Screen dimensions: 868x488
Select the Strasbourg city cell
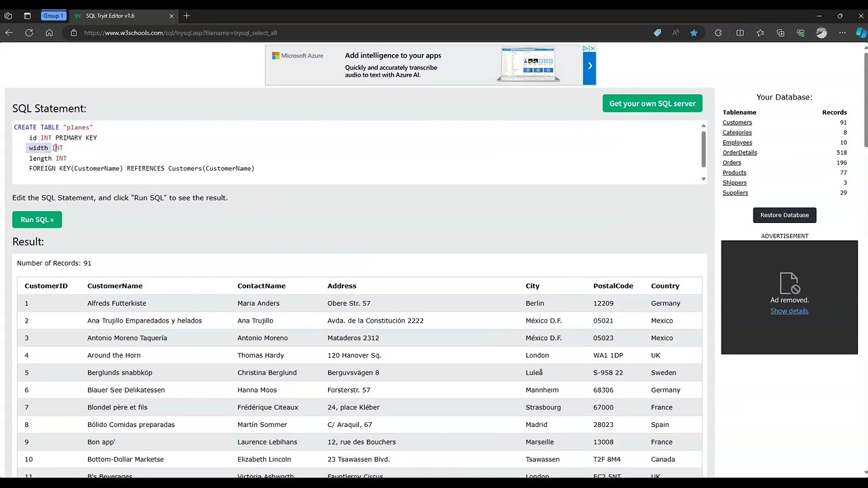click(x=543, y=407)
